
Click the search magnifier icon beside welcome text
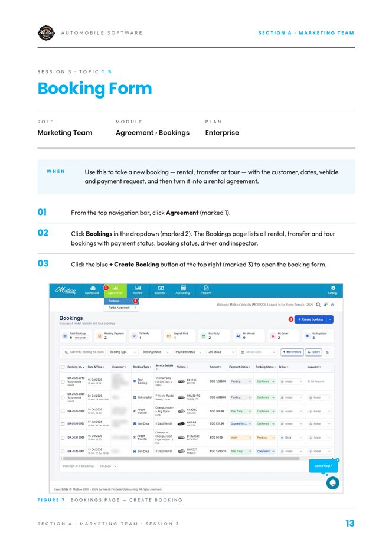click(318, 305)
